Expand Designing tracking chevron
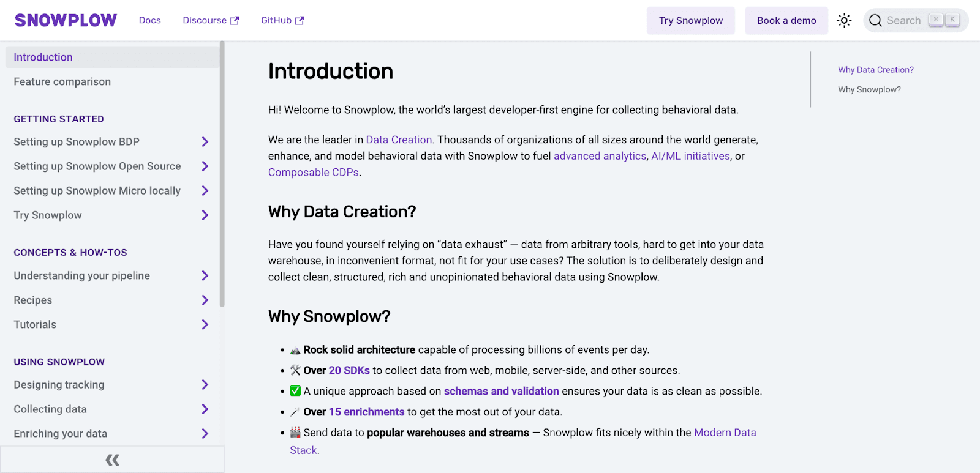 click(205, 385)
